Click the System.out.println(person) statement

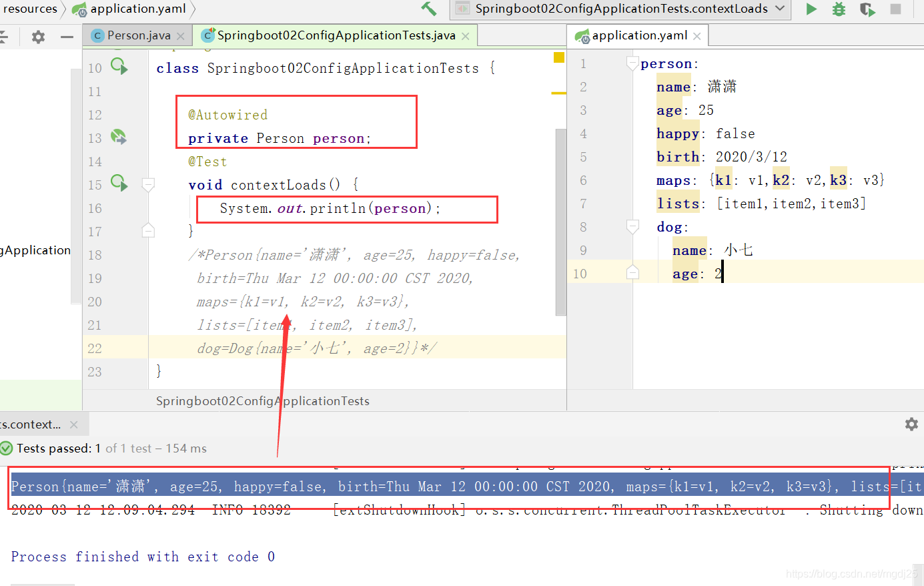(x=330, y=208)
